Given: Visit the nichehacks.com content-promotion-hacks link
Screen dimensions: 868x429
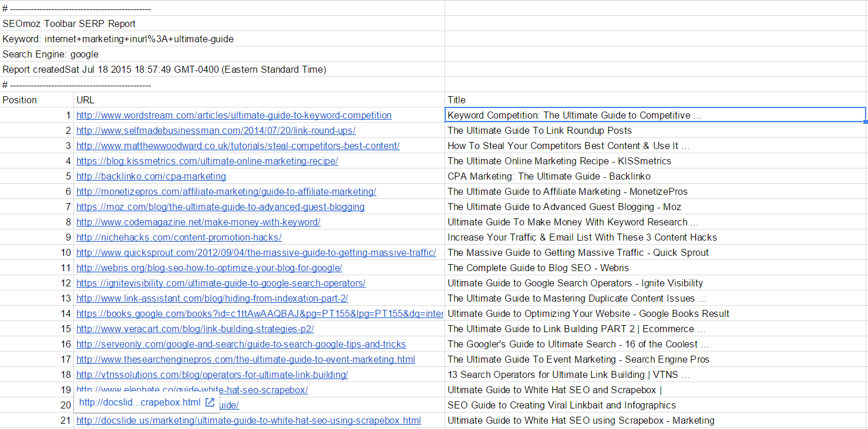Looking at the screenshot, I should tap(179, 237).
